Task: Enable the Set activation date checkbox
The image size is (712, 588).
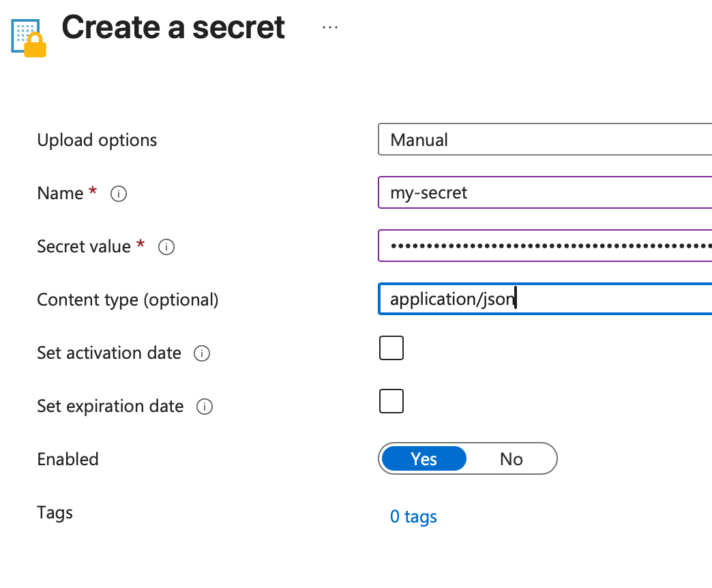Action: [x=391, y=348]
